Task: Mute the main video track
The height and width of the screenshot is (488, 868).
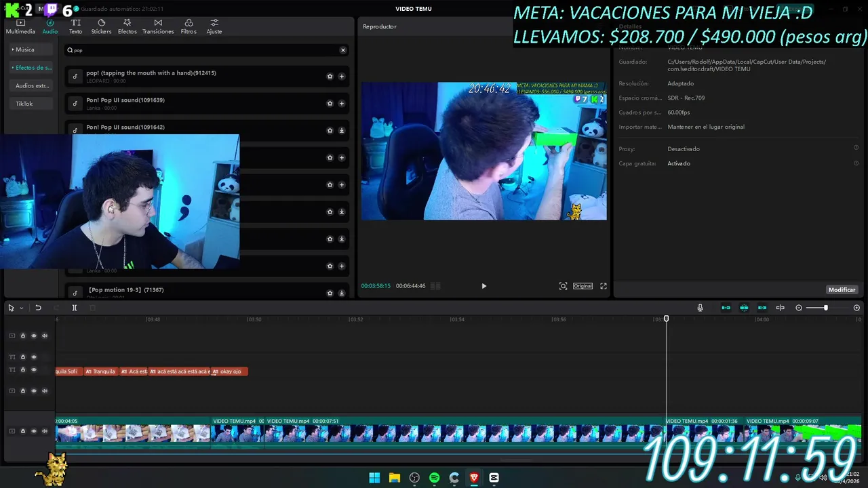Action: pyautogui.click(x=45, y=431)
